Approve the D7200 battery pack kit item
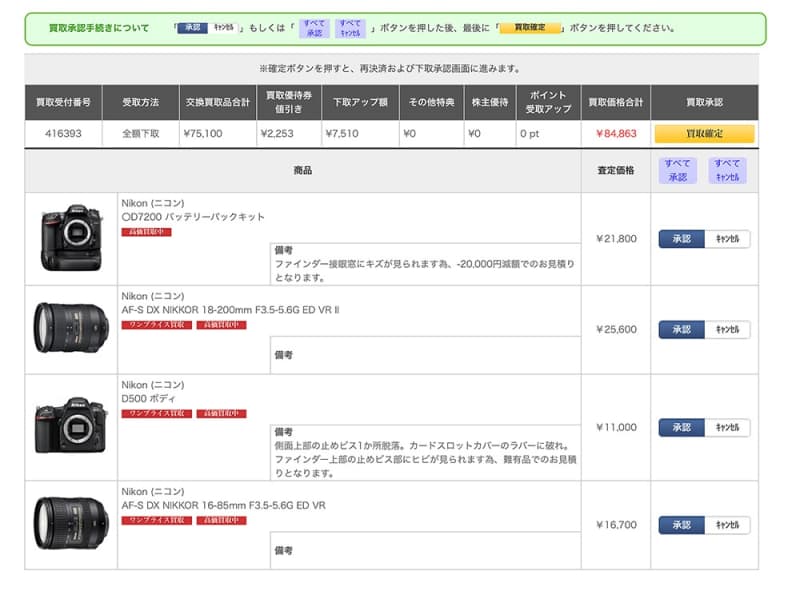Image resolution: width=800 pixels, height=591 pixels. tap(681, 239)
